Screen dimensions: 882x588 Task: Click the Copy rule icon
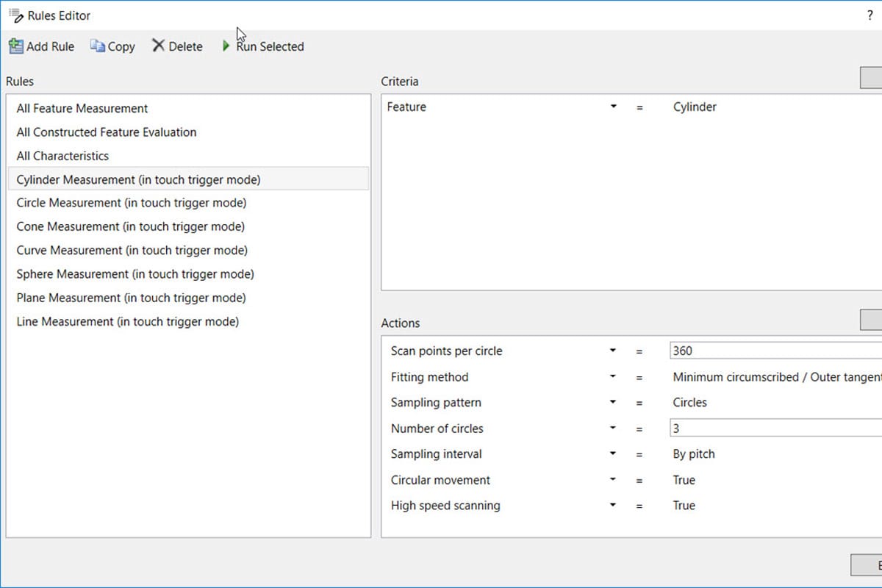pos(98,46)
